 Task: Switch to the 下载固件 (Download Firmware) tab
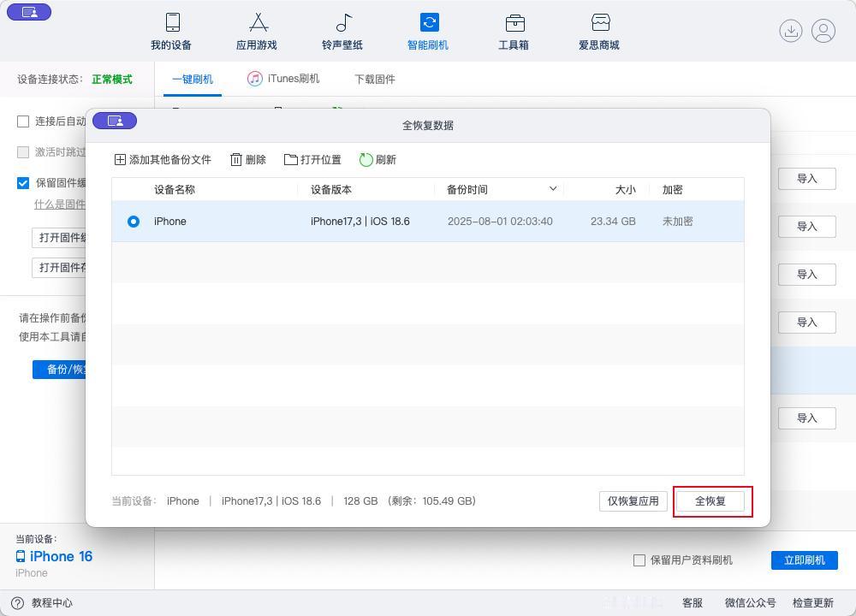pos(375,79)
